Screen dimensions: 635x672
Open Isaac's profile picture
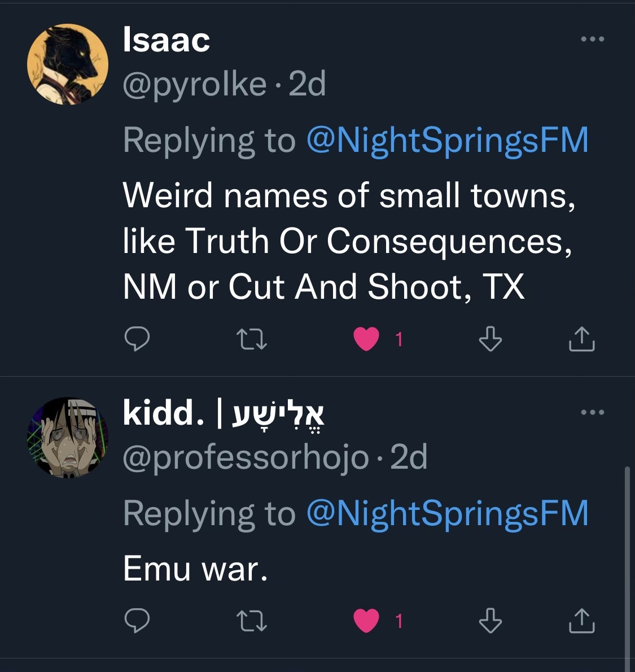tap(68, 64)
